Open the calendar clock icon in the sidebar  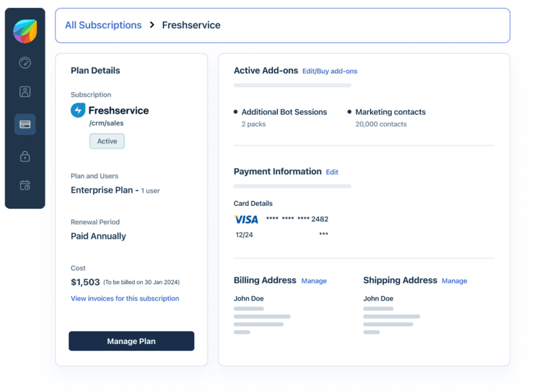click(25, 185)
